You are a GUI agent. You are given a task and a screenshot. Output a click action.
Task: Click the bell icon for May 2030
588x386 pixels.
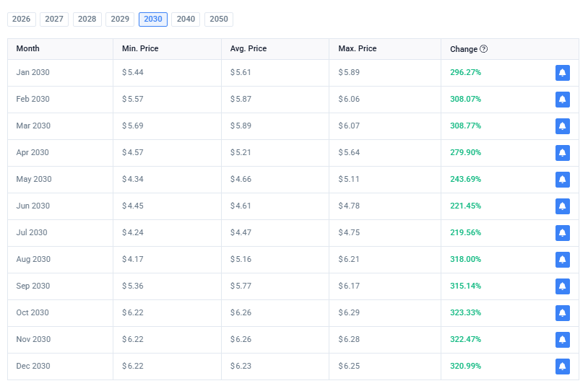(x=562, y=180)
